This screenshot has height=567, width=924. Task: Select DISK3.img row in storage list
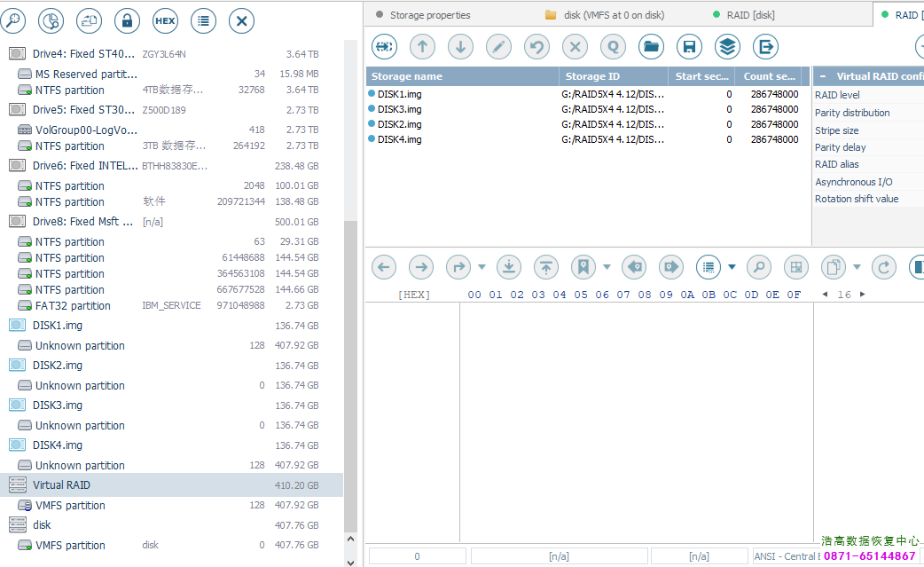(x=399, y=109)
